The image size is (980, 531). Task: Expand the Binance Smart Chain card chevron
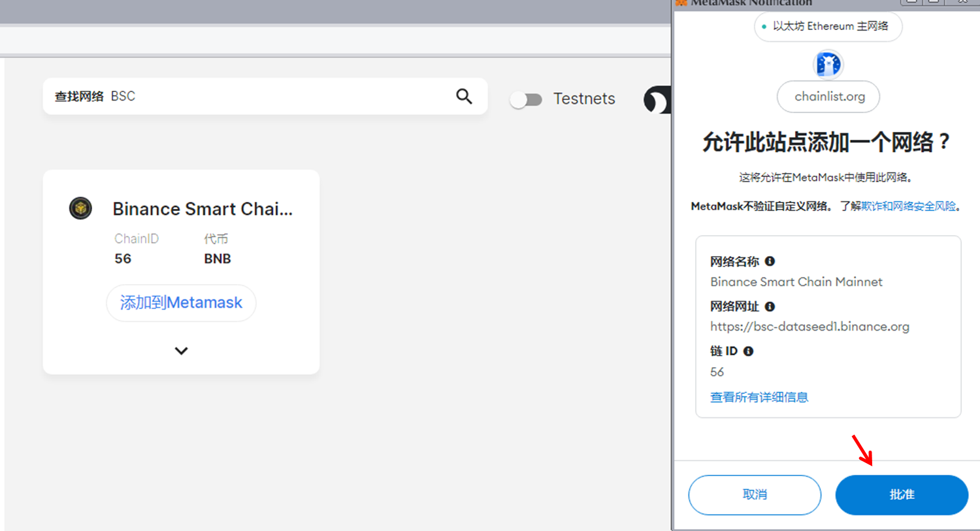click(x=182, y=351)
